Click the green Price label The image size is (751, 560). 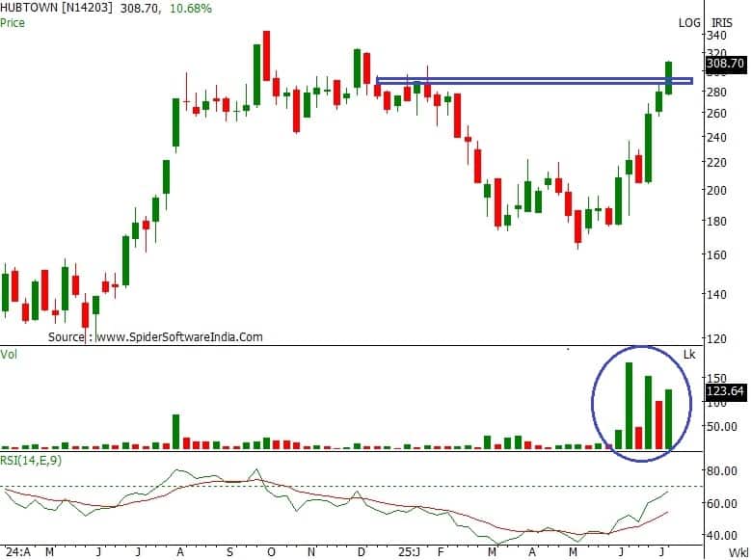click(13, 21)
